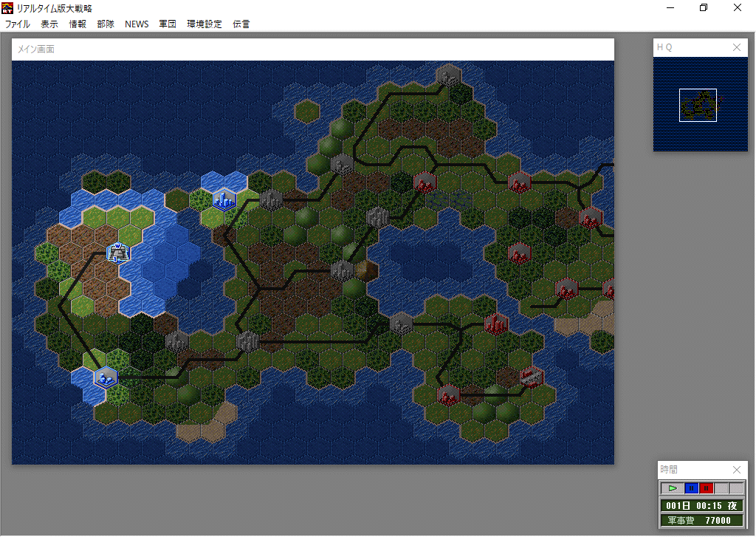
Task: Open the 情報 menu
Action: (x=78, y=24)
